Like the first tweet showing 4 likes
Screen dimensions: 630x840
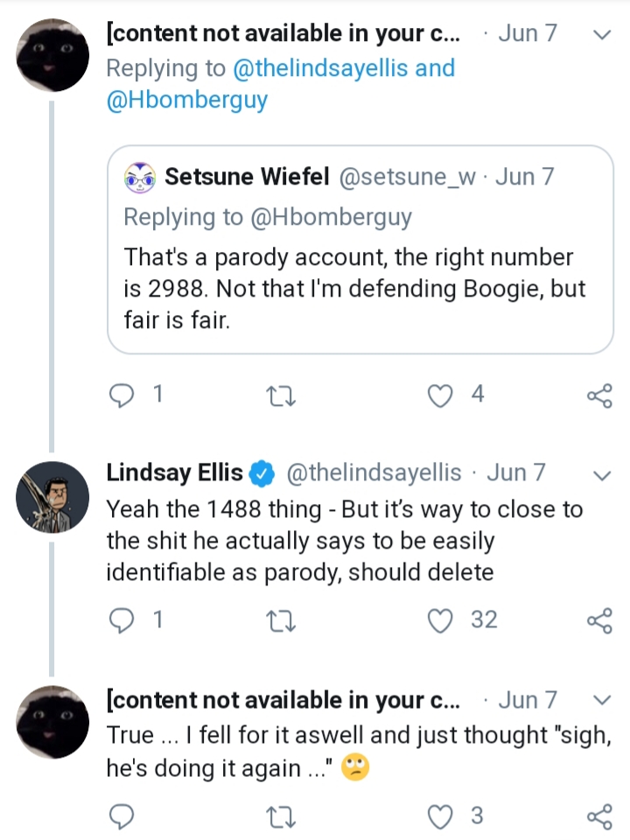[x=440, y=396]
